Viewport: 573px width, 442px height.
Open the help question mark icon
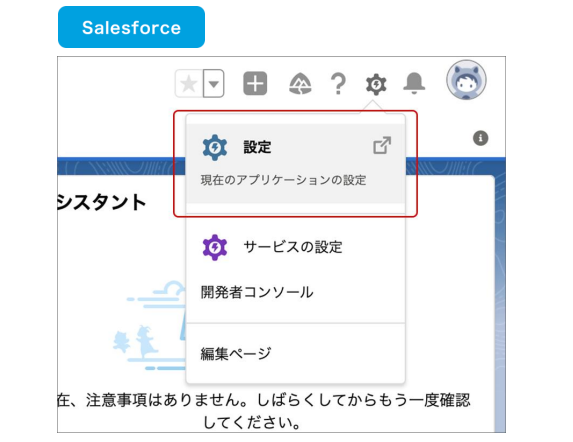338,84
